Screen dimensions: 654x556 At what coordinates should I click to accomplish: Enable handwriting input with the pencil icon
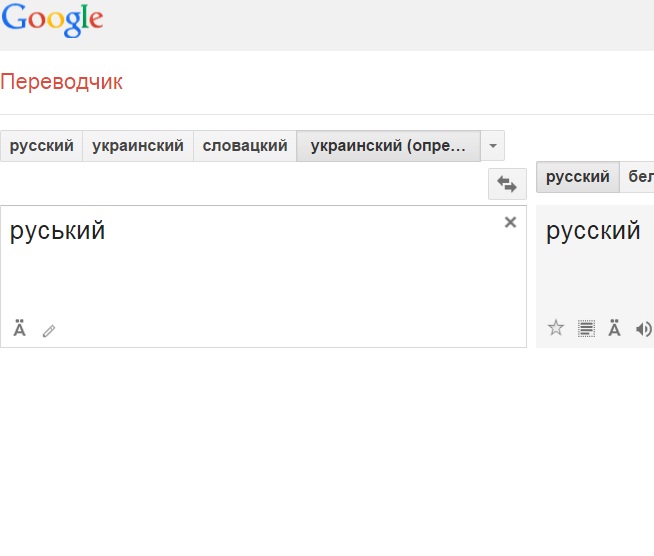click(49, 330)
